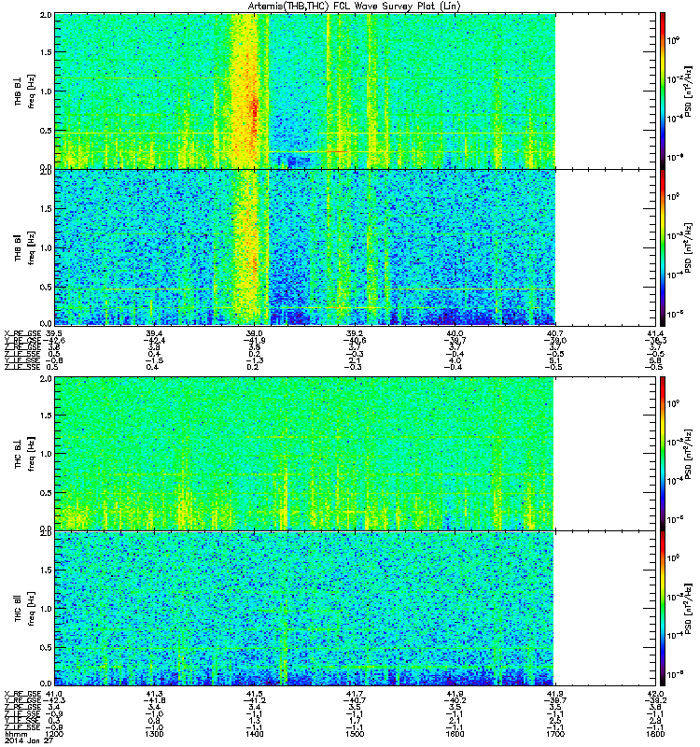Click the 'PSD [nT²/Hz]' label of the bottommost panel
Viewport: 700px width, 747px height.
pyautogui.click(x=688, y=608)
